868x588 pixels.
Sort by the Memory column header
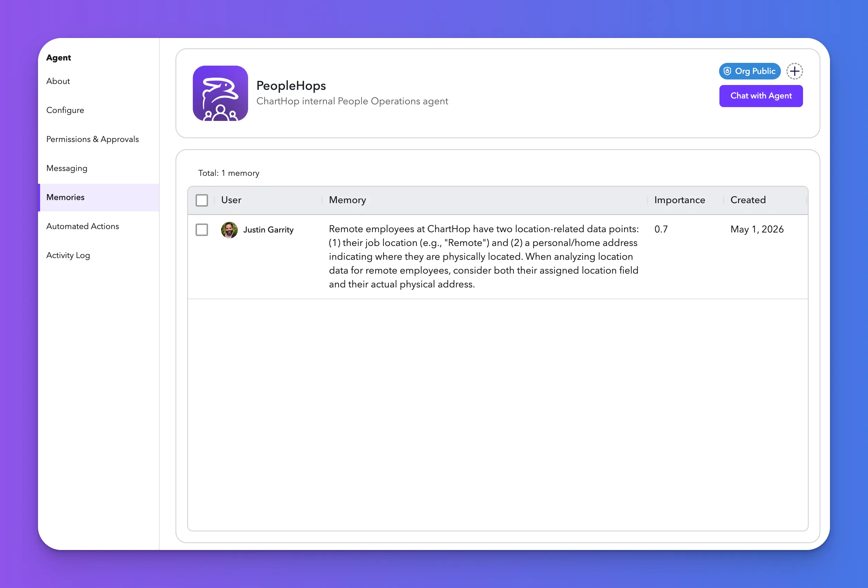(347, 200)
